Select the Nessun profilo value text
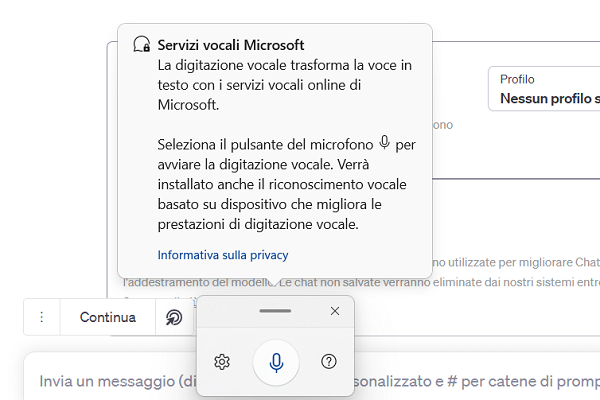The width and height of the screenshot is (600, 400). coord(550,99)
